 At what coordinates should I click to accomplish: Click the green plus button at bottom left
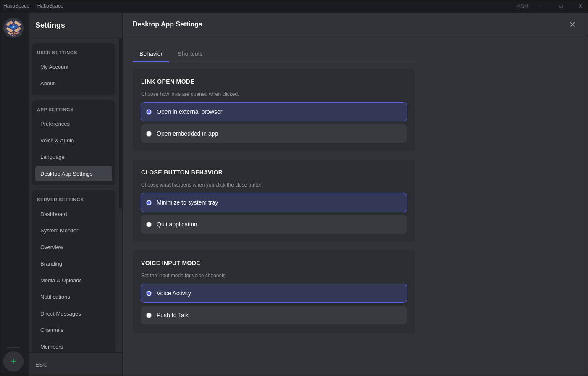(x=13, y=361)
